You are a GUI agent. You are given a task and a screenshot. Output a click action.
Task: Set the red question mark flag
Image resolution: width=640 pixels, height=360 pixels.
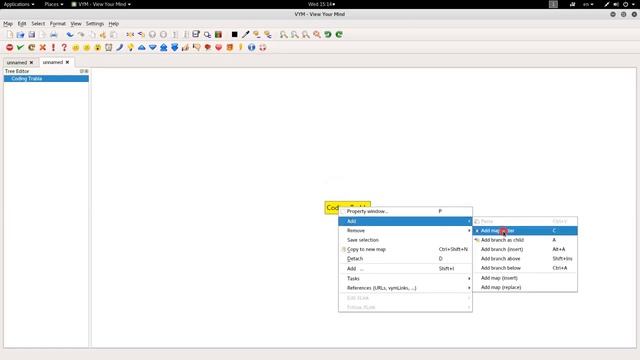[64, 47]
